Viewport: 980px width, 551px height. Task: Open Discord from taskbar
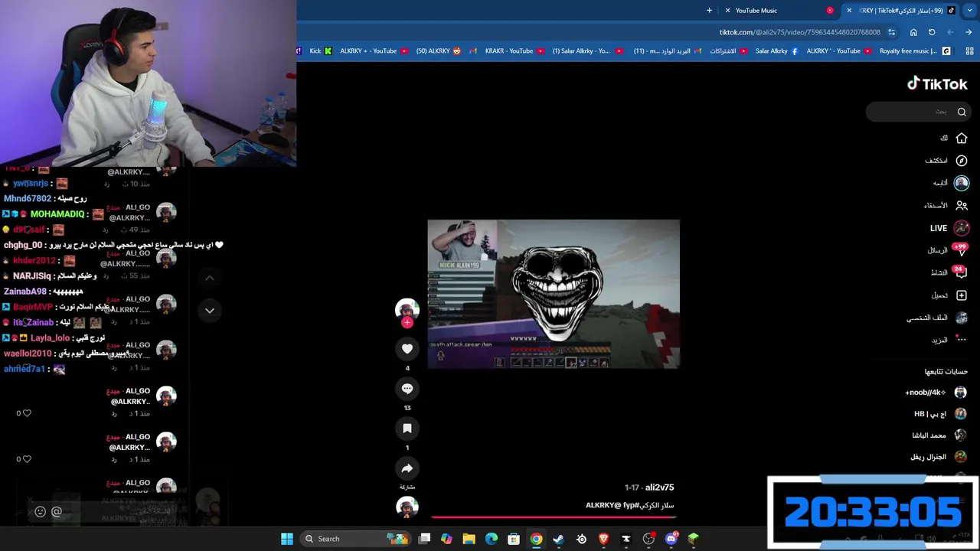(671, 539)
